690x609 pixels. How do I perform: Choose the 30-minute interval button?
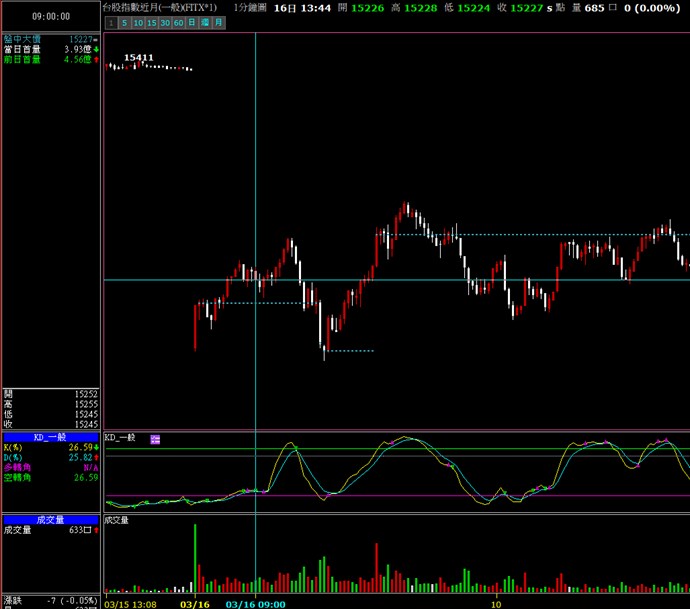tap(165, 21)
